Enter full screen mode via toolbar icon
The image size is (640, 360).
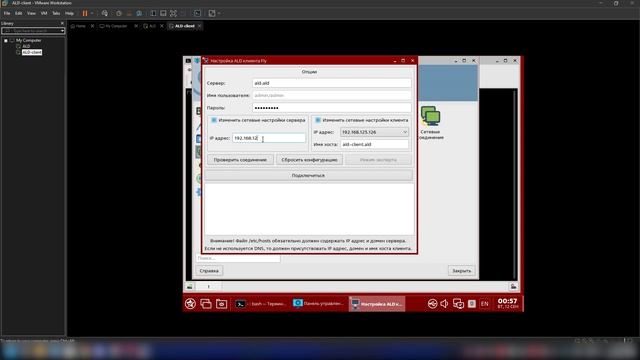(x=173, y=13)
